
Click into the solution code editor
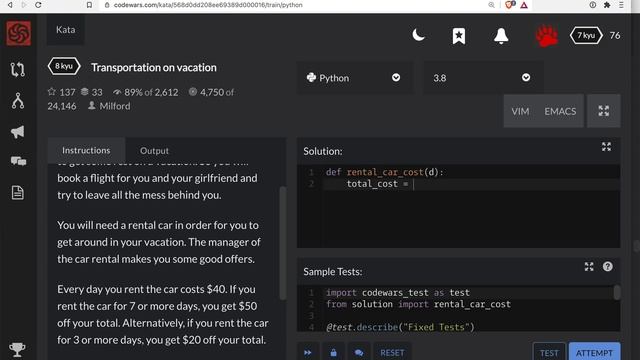[x=458, y=206]
